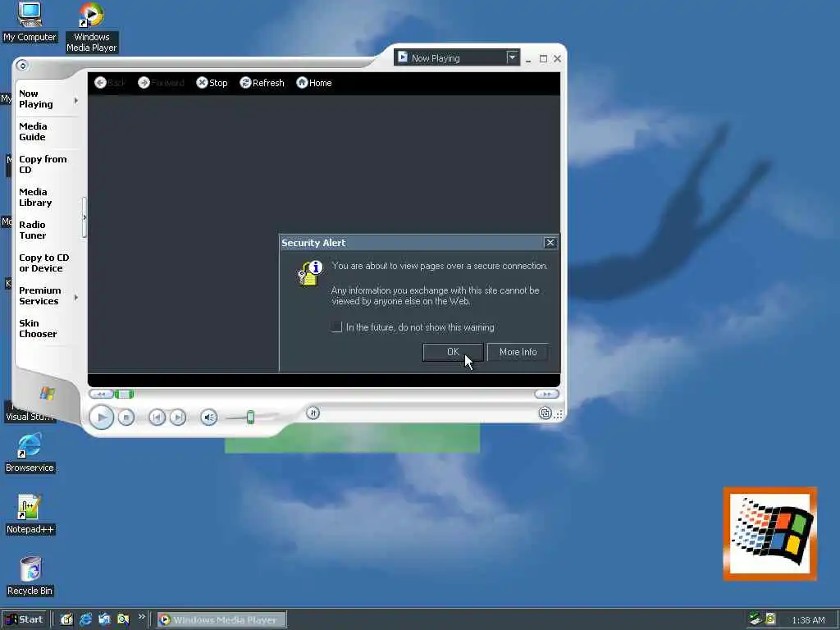
Task: Click the Windows flag image on desktop
Action: (x=770, y=533)
